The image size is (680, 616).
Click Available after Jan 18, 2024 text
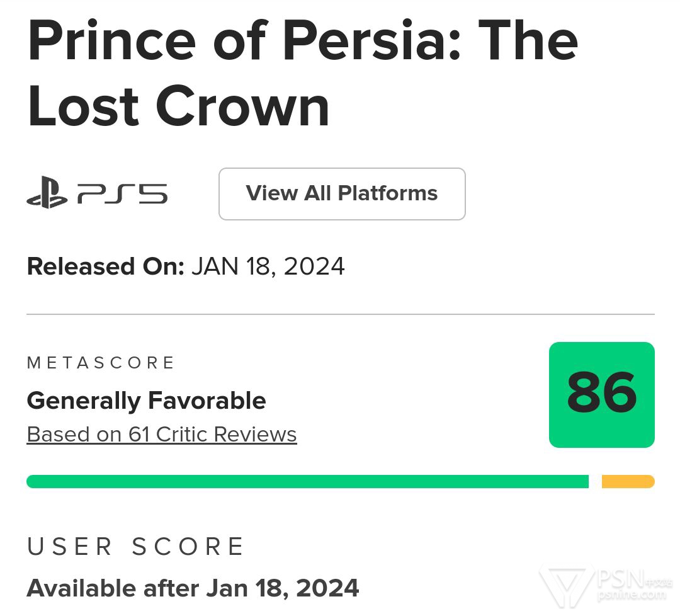(193, 588)
